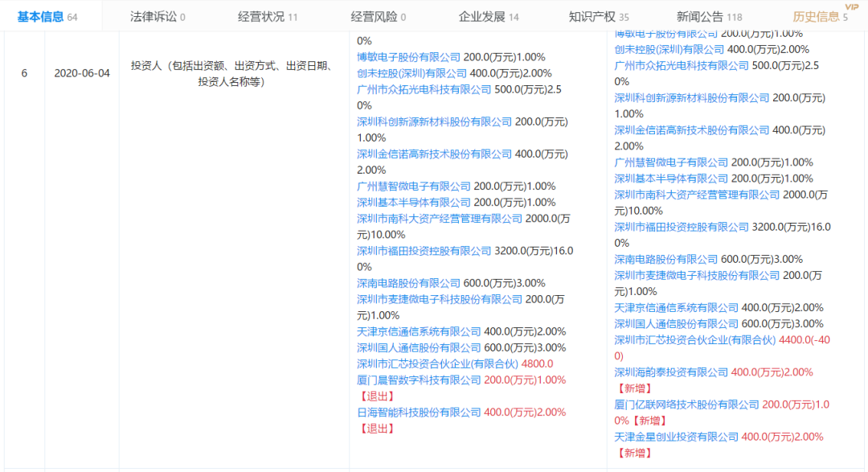Open 博敏电子股份有限公司 link in left column
868x472 pixels.
coord(408,57)
